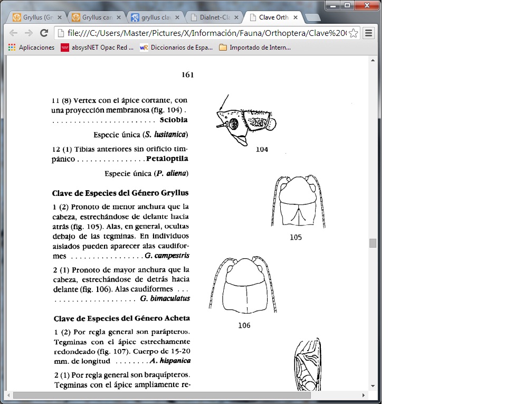
Task: Click the vertical scrollbar down arrow
Action: click(373, 386)
